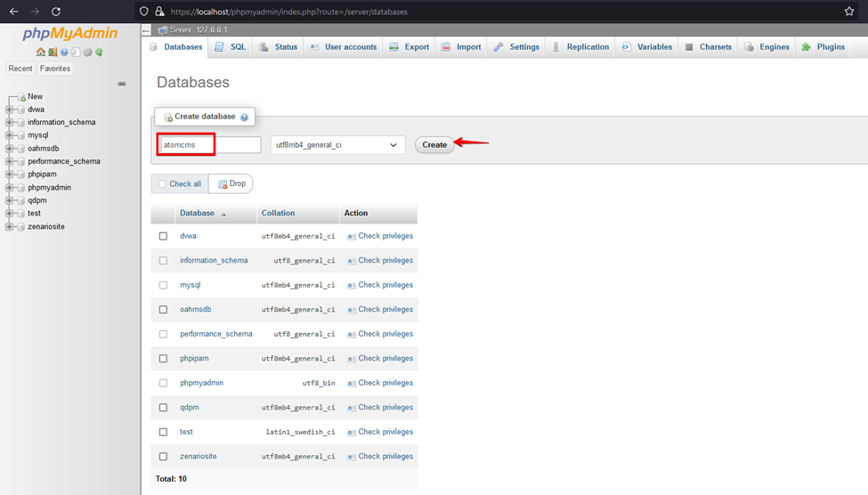Go to the Import tab
868x495 pixels.
pos(461,47)
